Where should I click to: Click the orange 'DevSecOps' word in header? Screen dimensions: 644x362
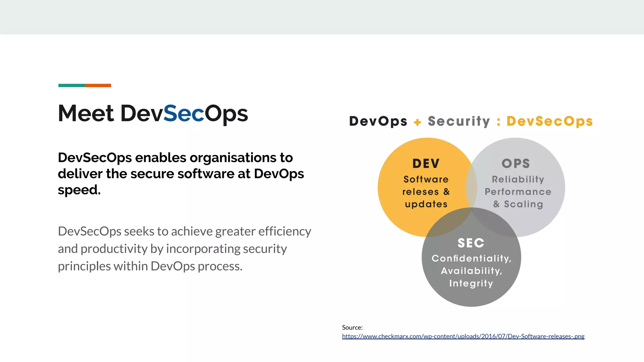(550, 121)
